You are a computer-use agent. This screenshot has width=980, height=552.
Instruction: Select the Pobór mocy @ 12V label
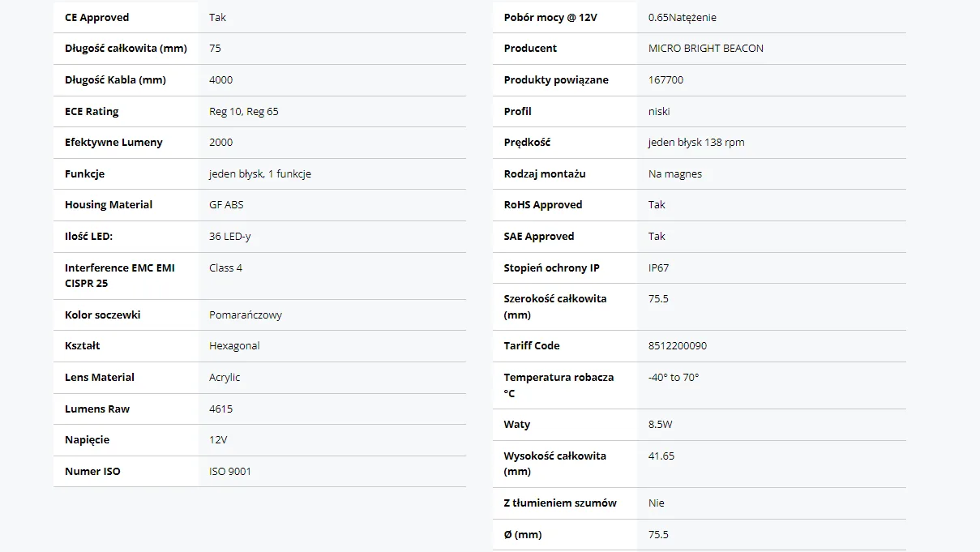click(x=550, y=17)
